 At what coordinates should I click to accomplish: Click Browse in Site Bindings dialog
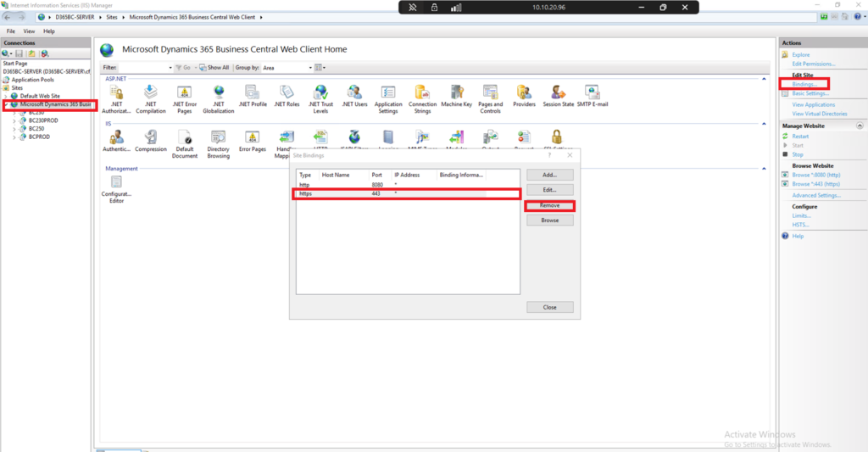pyautogui.click(x=549, y=220)
